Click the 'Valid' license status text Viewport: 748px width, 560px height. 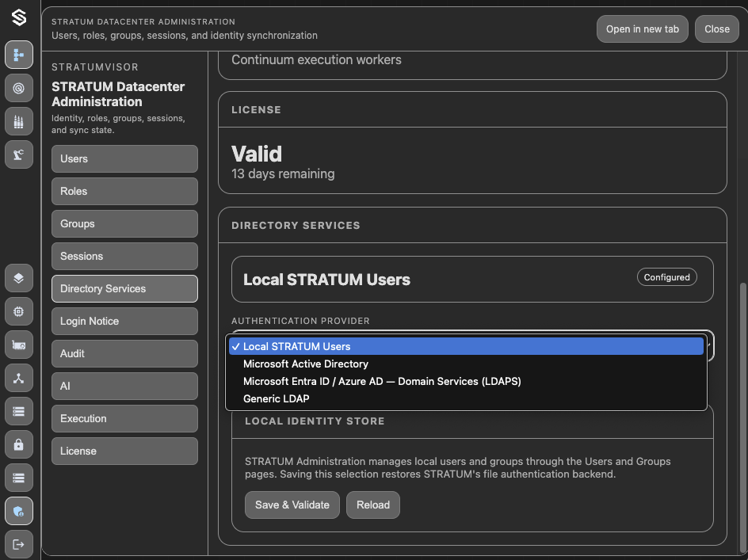(257, 154)
